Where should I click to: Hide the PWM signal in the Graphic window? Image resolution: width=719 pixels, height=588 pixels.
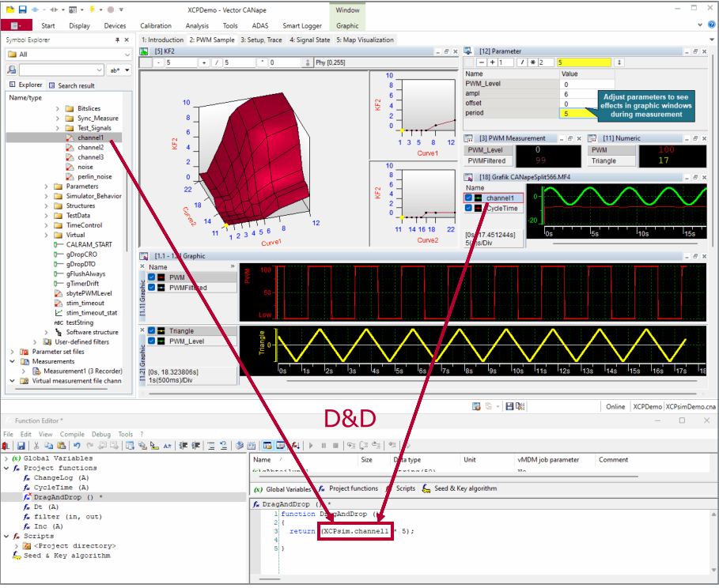151,277
